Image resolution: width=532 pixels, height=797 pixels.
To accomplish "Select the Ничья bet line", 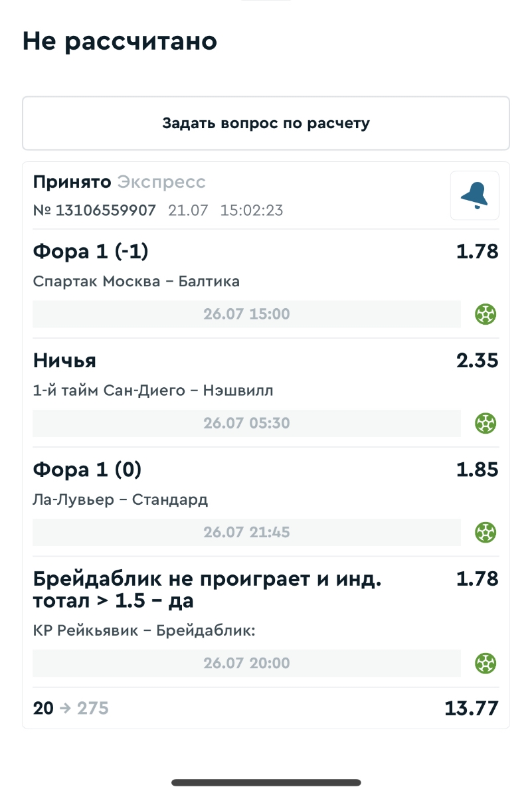I will click(64, 361).
